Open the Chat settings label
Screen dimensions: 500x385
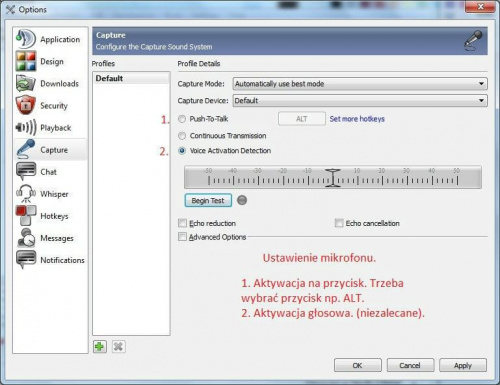[x=48, y=172]
